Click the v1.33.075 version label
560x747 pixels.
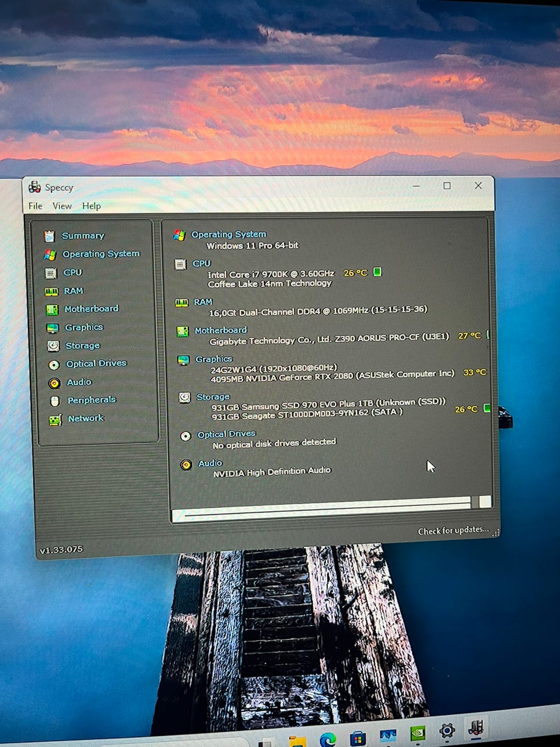(x=61, y=550)
